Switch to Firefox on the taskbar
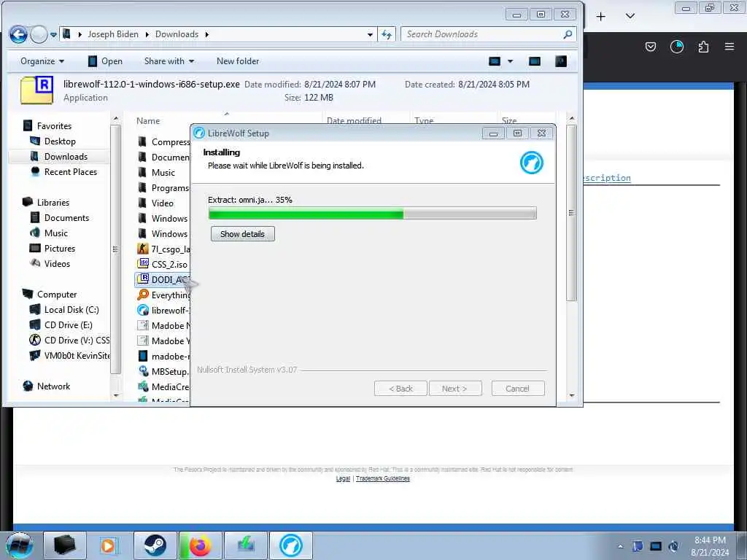 (200, 545)
